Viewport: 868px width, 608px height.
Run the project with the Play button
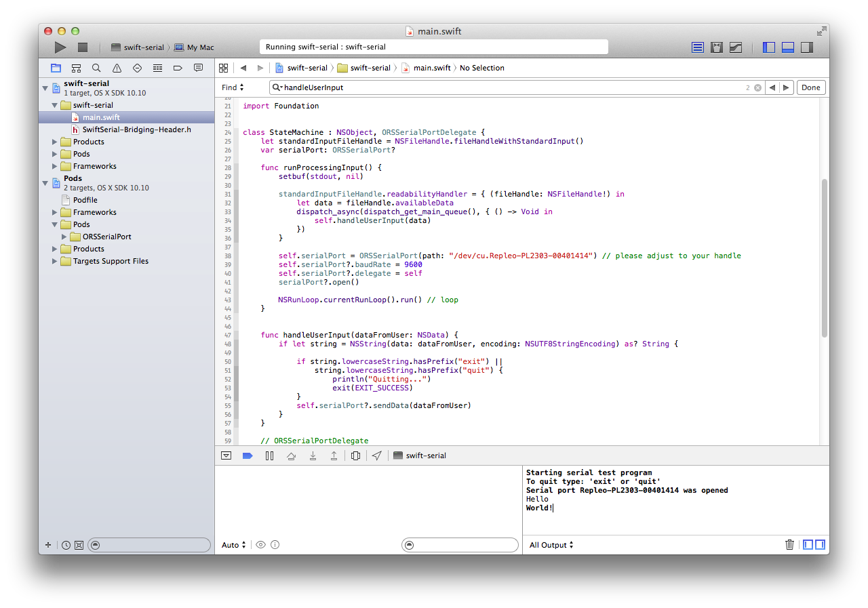point(60,47)
